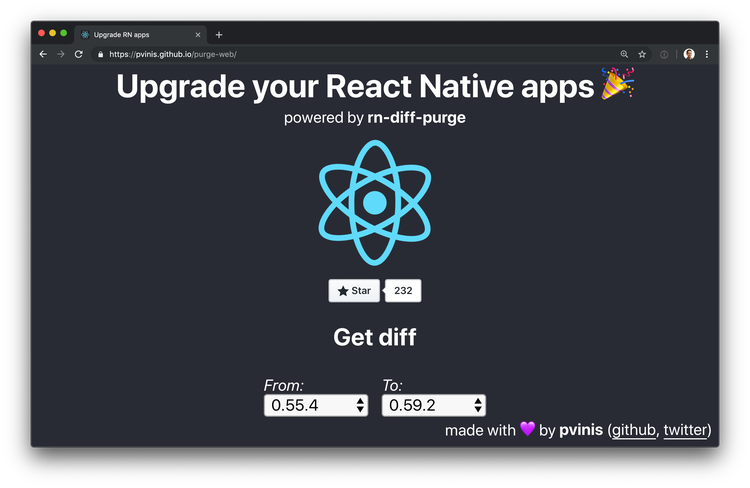Click the info extension icon
Image resolution: width=750 pixels, height=488 pixels.
click(x=664, y=55)
